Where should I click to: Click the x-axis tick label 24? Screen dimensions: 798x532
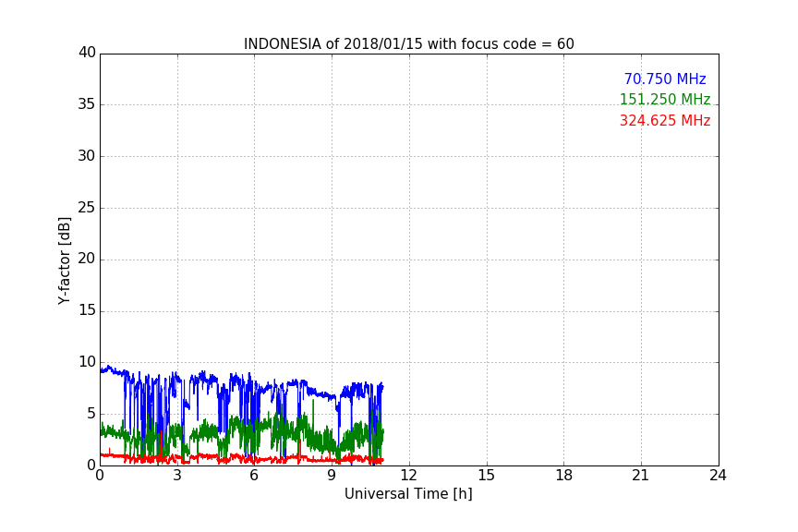(718, 476)
